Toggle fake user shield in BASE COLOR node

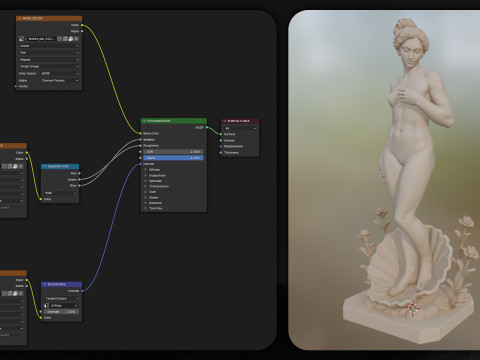pyautogui.click(x=60, y=39)
